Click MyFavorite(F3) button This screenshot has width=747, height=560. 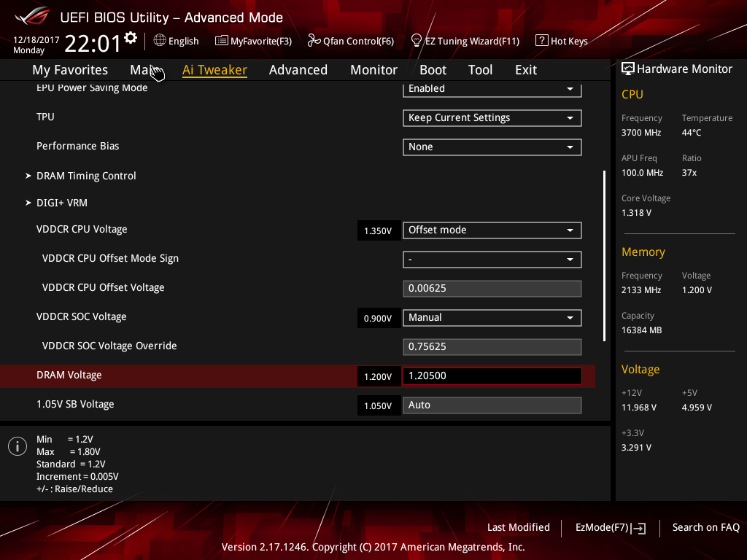point(253,41)
